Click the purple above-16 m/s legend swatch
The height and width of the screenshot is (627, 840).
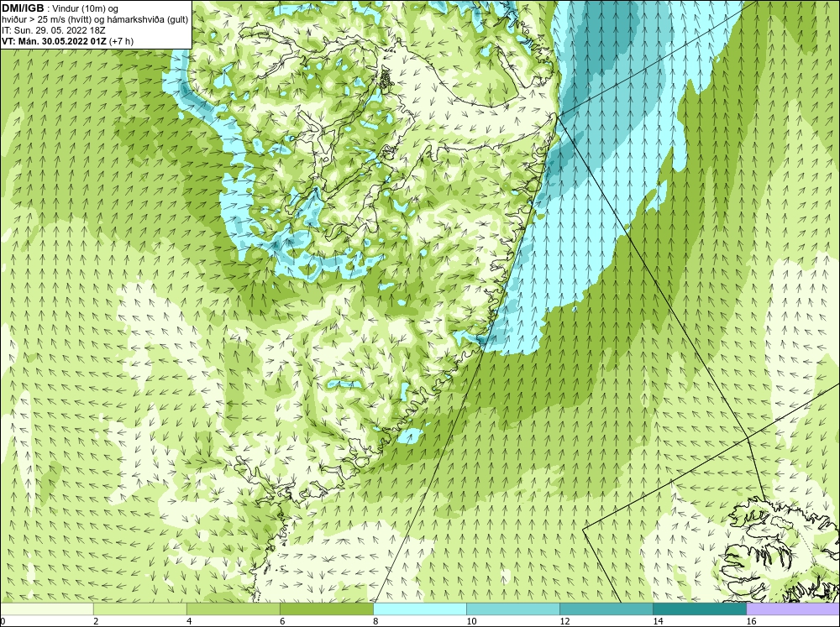click(x=793, y=609)
